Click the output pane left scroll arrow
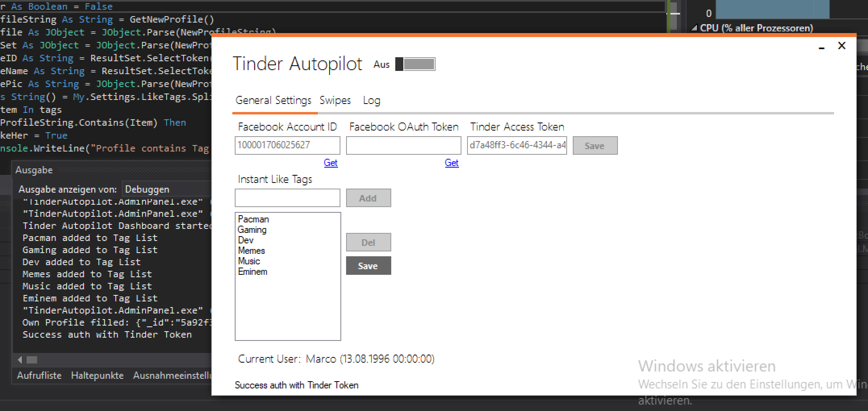This screenshot has height=411, width=868. tap(20, 359)
